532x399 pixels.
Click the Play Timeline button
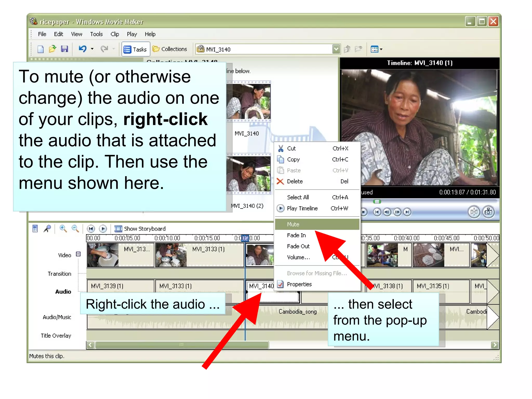click(x=103, y=229)
